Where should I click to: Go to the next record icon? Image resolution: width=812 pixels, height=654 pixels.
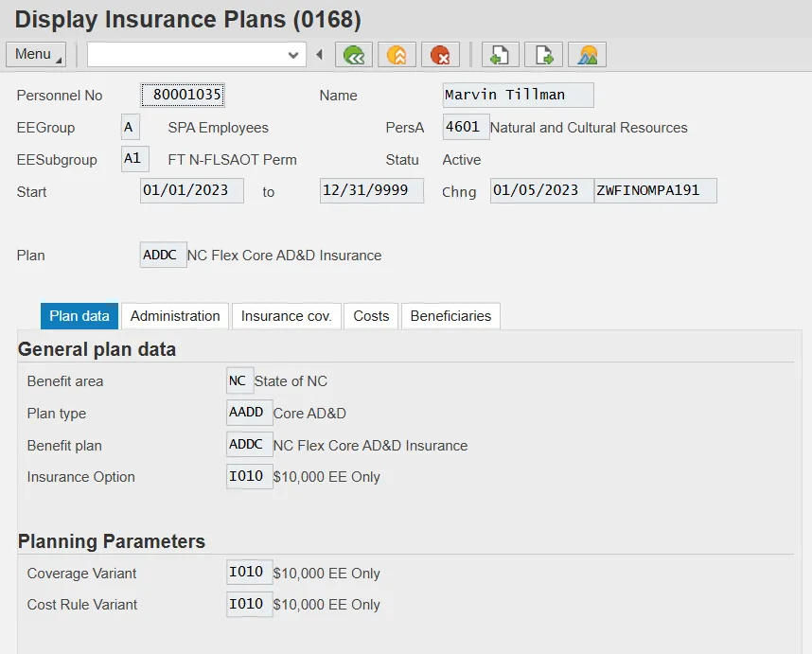point(544,55)
